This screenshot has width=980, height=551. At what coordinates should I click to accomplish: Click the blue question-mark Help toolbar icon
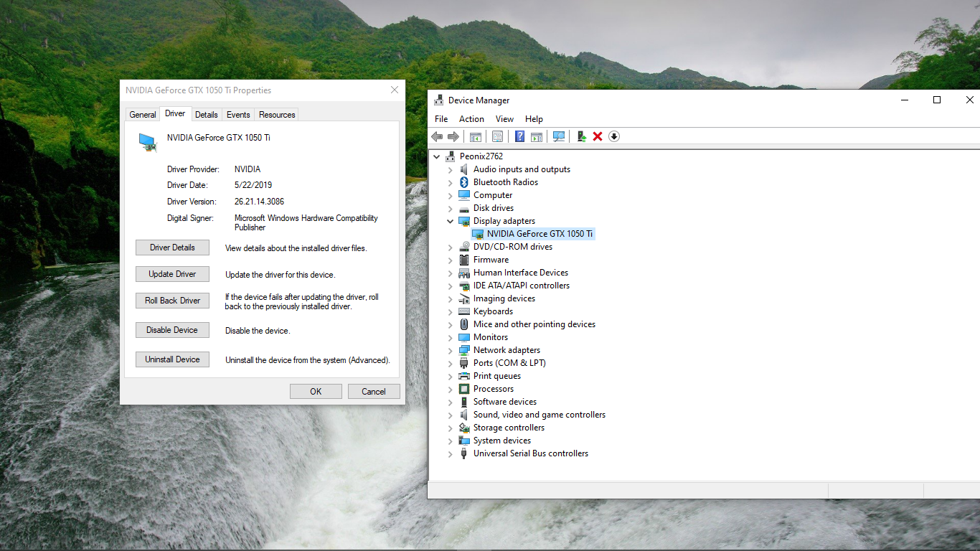[519, 136]
